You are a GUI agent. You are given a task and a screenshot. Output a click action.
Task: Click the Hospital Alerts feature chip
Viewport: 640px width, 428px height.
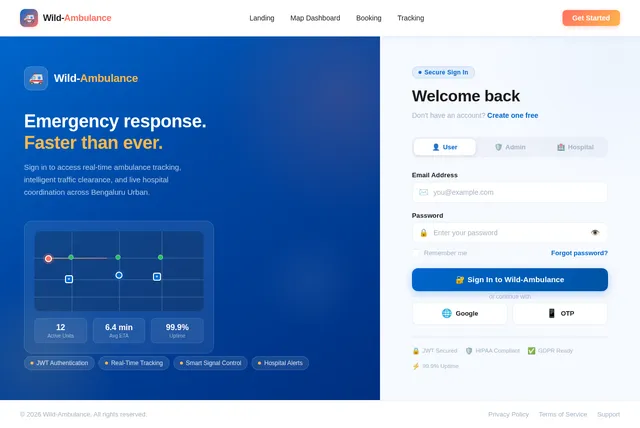click(x=280, y=363)
